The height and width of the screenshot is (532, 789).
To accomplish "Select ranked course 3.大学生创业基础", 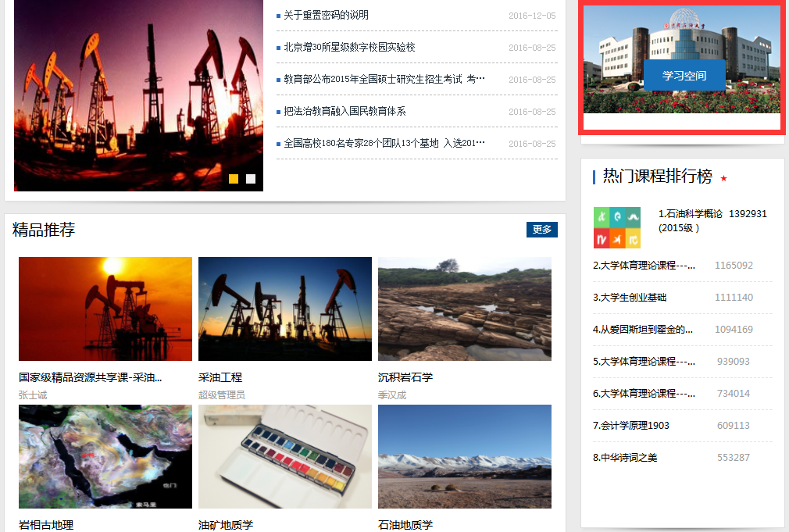I will tap(630, 298).
